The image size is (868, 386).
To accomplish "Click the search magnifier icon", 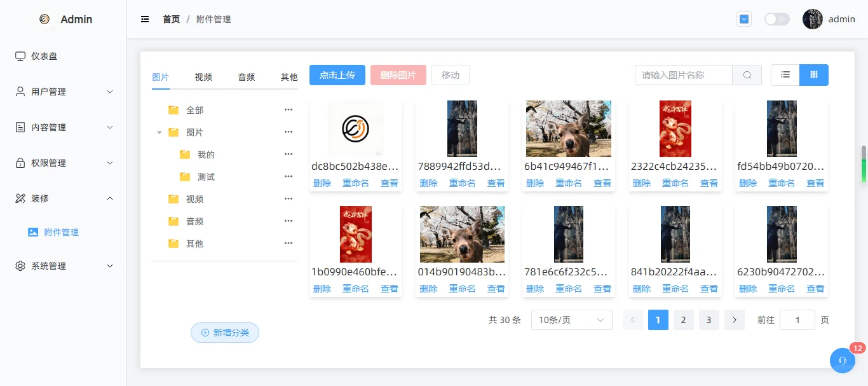I will [747, 74].
